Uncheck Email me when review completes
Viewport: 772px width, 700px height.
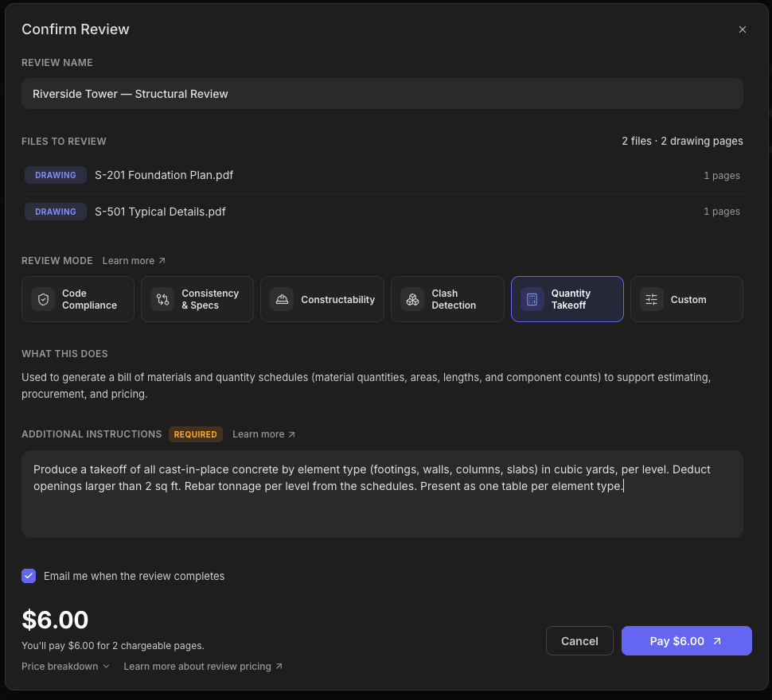point(29,576)
